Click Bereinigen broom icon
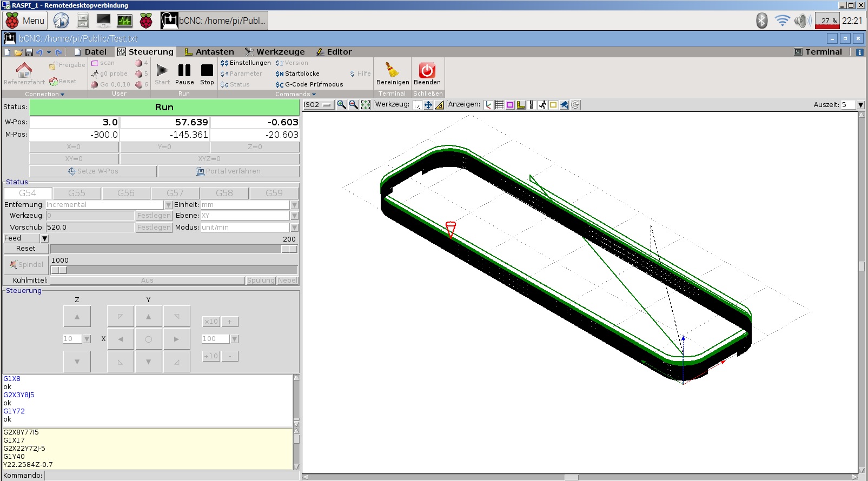Viewport: 868px width, 481px height. click(x=393, y=74)
